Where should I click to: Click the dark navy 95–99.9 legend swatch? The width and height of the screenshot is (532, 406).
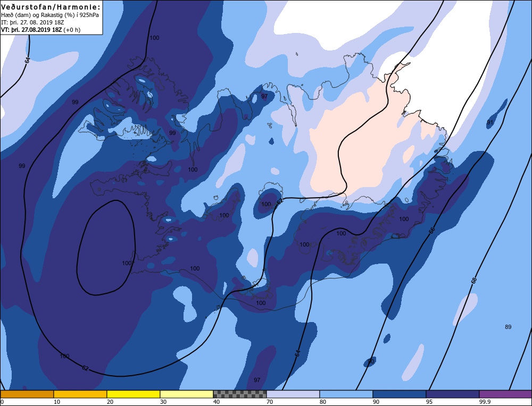pyautogui.click(x=453, y=394)
